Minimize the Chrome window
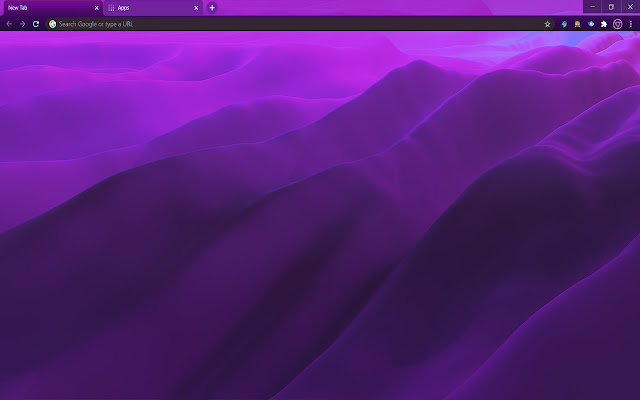 tap(592, 7)
